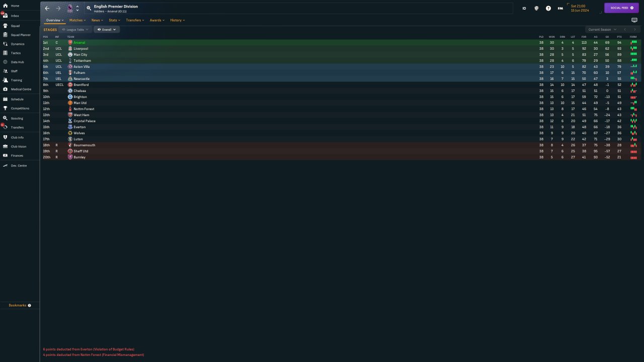Open the Liverpool team link
Screen dimensions: 644x362
(80, 49)
